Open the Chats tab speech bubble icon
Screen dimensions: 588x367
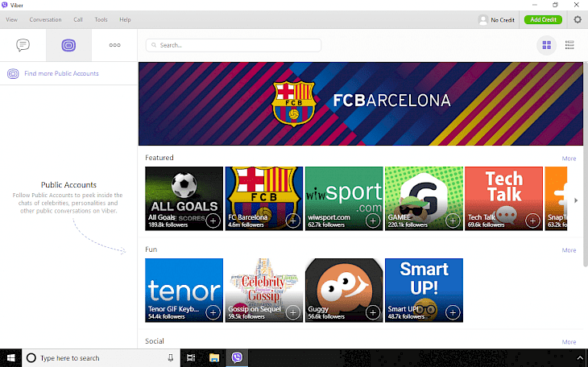coord(23,45)
